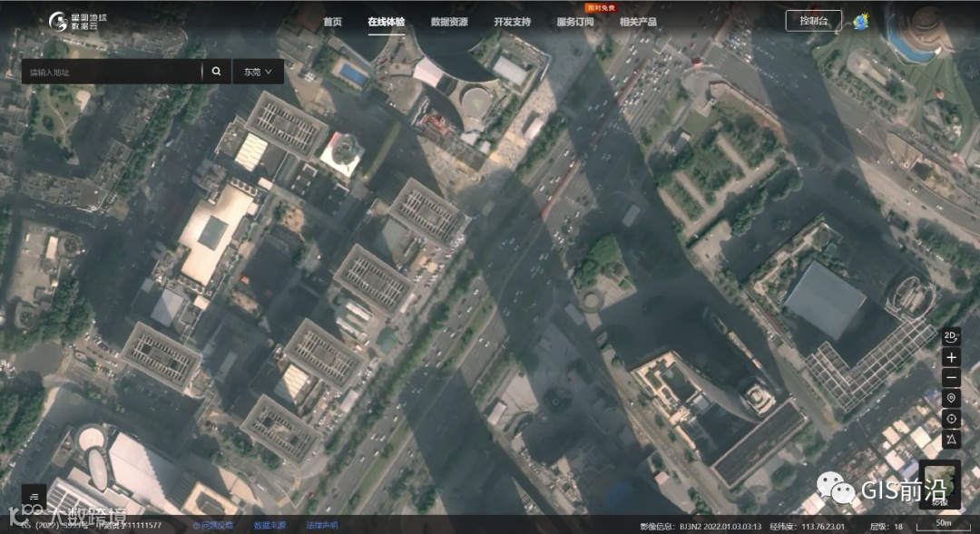980x534 pixels.
Task: Open the 东莞 city dropdown
Action: 258,72
